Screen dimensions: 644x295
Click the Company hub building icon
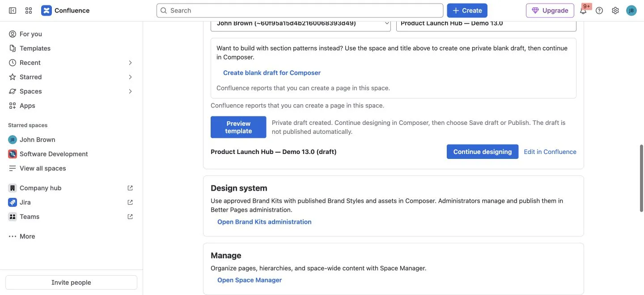pos(13,188)
